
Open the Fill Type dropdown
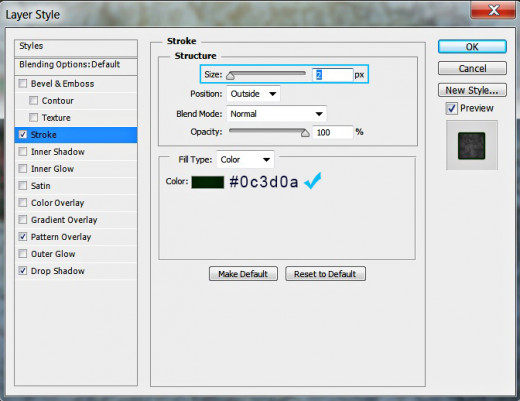click(x=245, y=159)
